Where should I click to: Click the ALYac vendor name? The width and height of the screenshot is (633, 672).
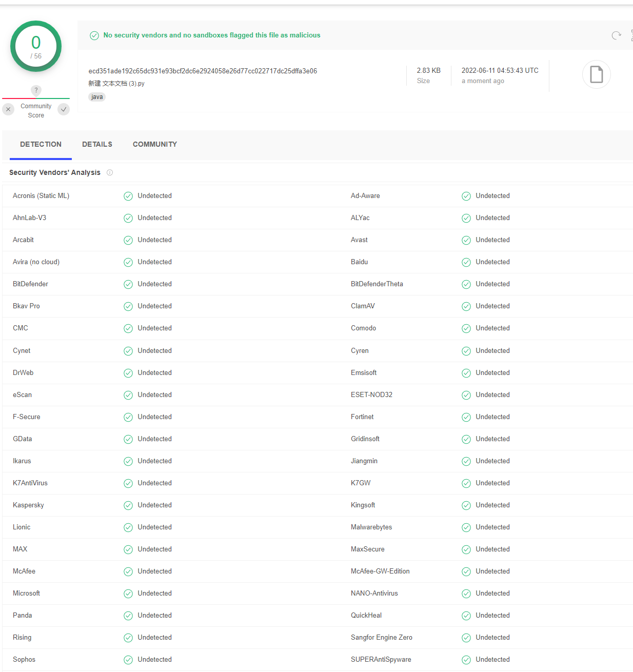tap(360, 218)
